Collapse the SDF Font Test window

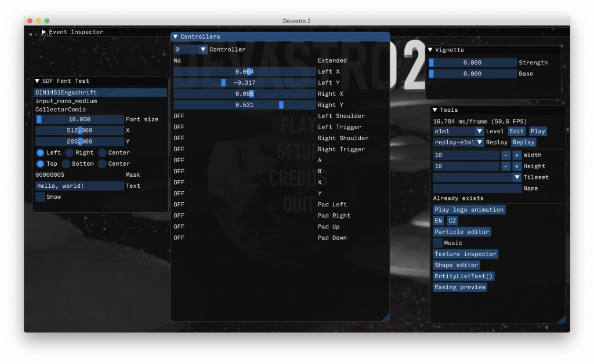point(37,81)
